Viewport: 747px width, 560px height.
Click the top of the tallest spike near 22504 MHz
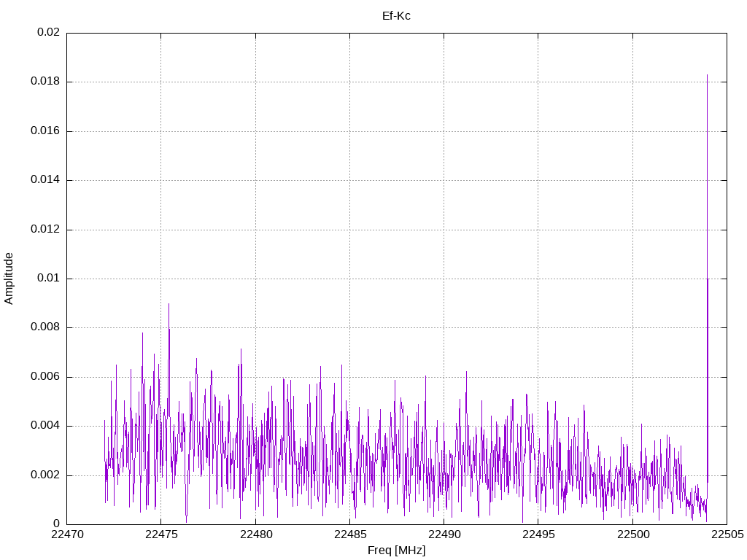point(707,75)
